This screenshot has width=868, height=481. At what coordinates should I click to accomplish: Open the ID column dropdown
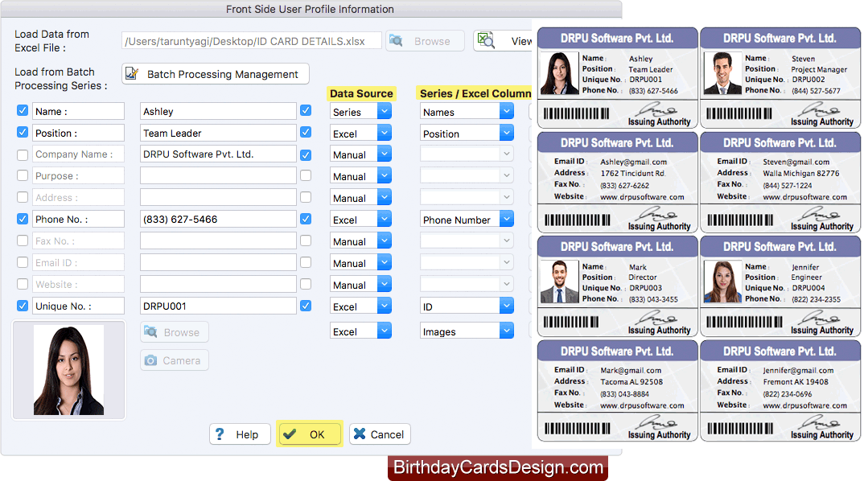467,306
